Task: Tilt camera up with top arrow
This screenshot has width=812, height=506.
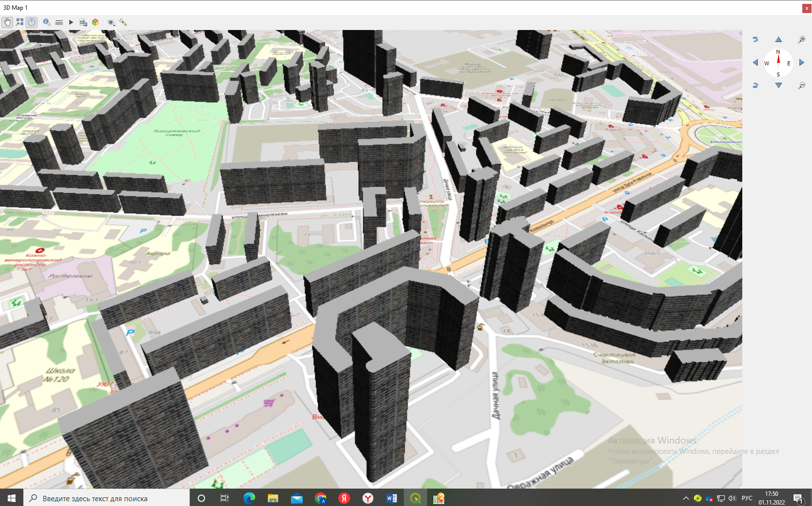Action: (778, 40)
